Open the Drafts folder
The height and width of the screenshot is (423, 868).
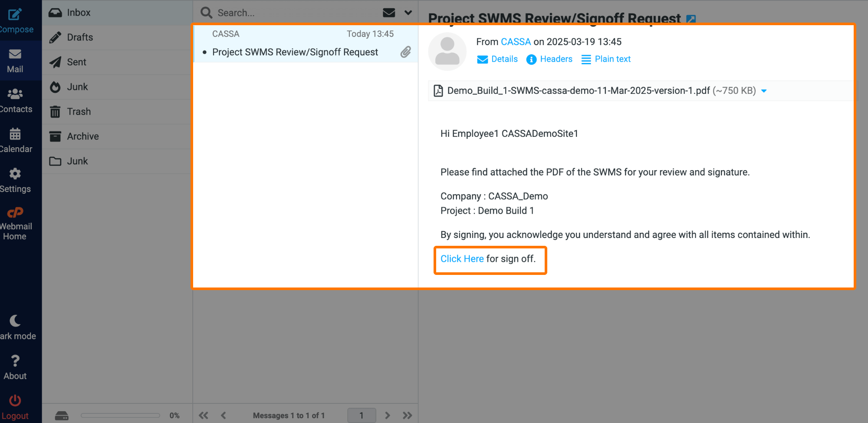coord(117,37)
